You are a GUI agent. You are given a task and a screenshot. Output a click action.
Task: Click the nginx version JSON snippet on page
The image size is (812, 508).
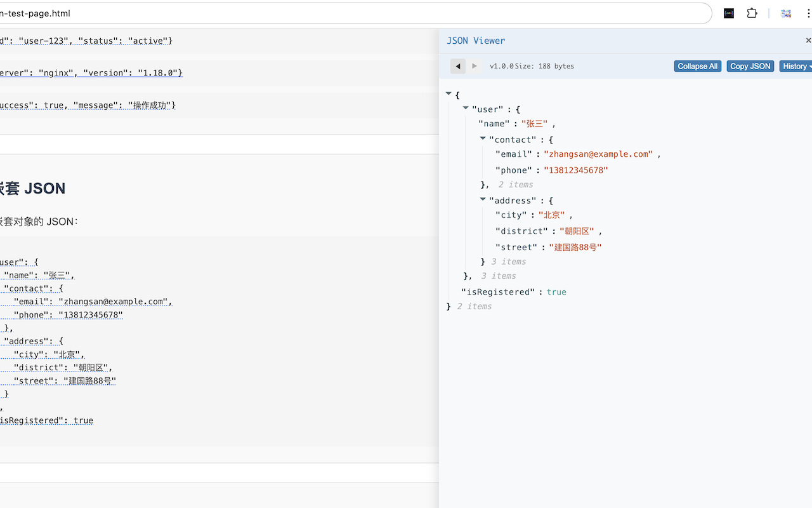pyautogui.click(x=91, y=73)
